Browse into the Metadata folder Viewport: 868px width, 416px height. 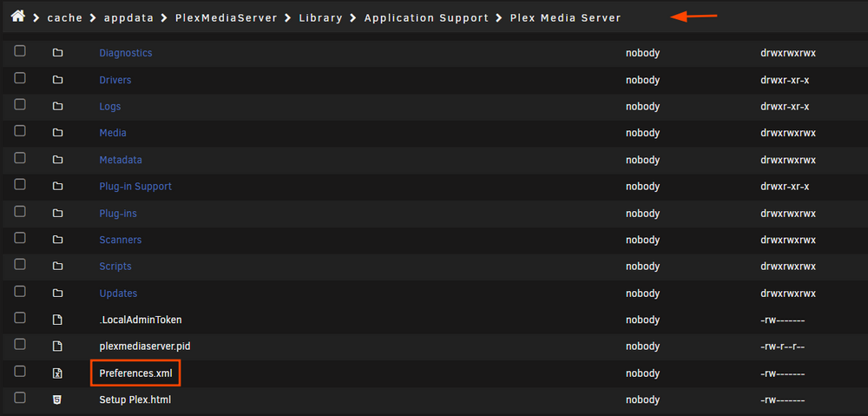(x=121, y=160)
